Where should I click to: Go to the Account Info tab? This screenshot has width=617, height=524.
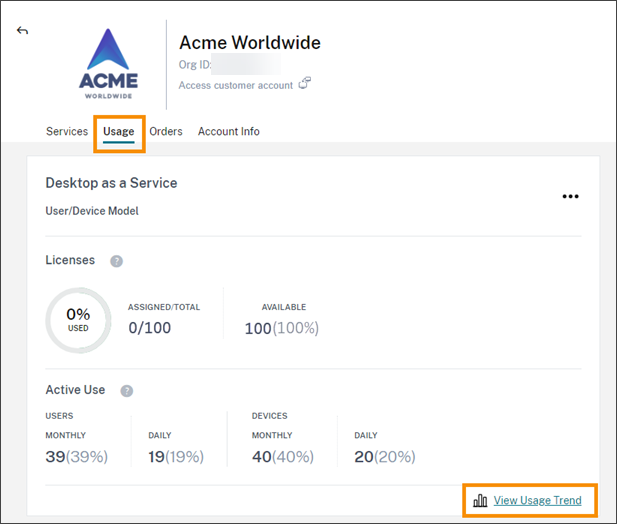[x=229, y=132]
